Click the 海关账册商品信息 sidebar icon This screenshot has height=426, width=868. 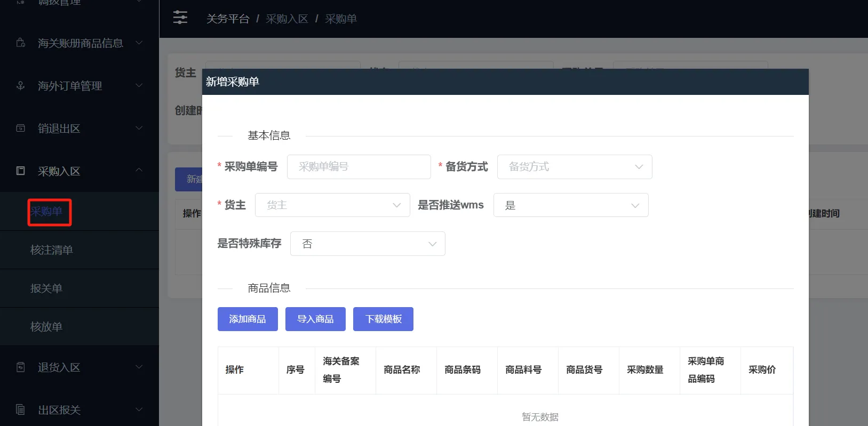pos(21,43)
